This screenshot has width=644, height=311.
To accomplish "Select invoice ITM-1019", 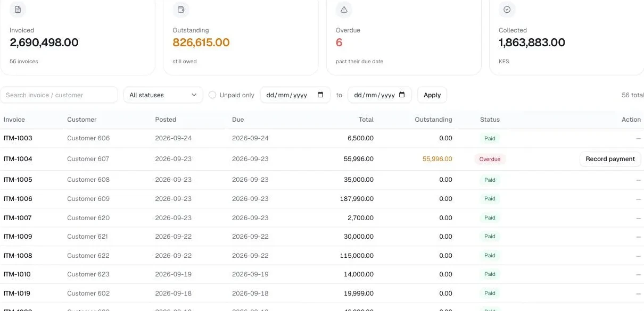I will pyautogui.click(x=17, y=293).
